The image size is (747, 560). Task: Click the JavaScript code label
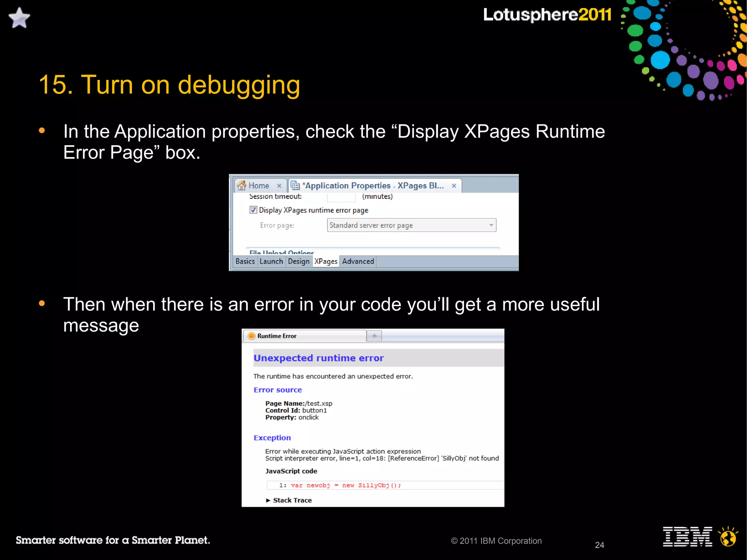click(291, 471)
